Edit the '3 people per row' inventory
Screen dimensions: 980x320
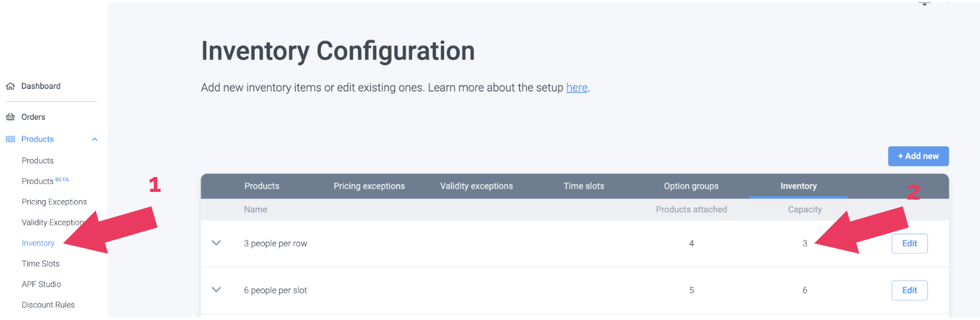click(909, 243)
